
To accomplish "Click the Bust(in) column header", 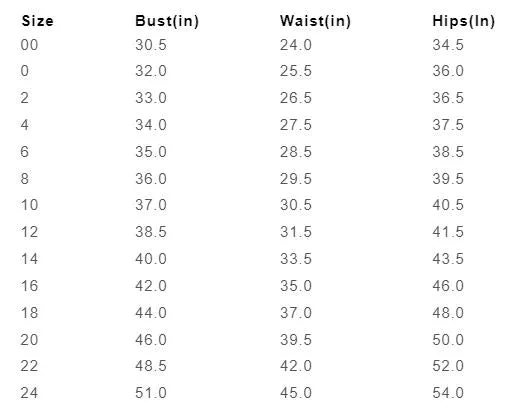I will point(167,21).
